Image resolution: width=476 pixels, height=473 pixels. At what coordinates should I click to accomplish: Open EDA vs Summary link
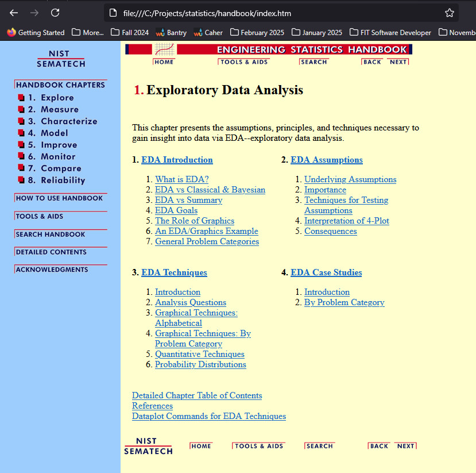coord(189,200)
